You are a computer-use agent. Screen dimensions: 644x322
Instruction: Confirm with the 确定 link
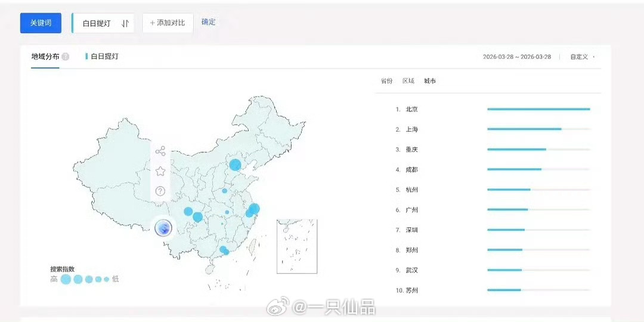coord(208,22)
